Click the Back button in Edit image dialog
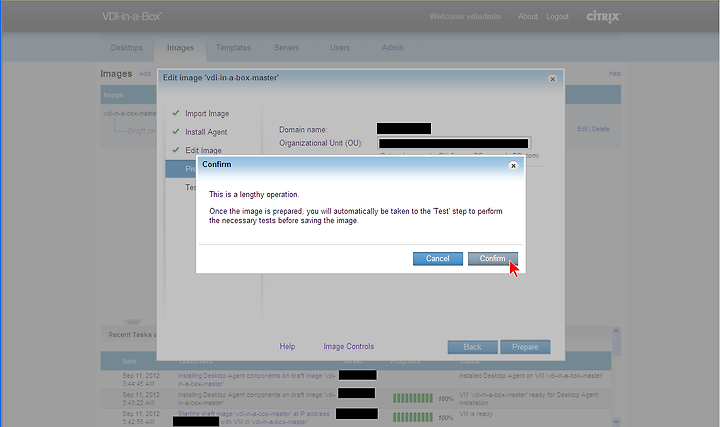Viewport: 720px width, 427px height. coord(472,347)
